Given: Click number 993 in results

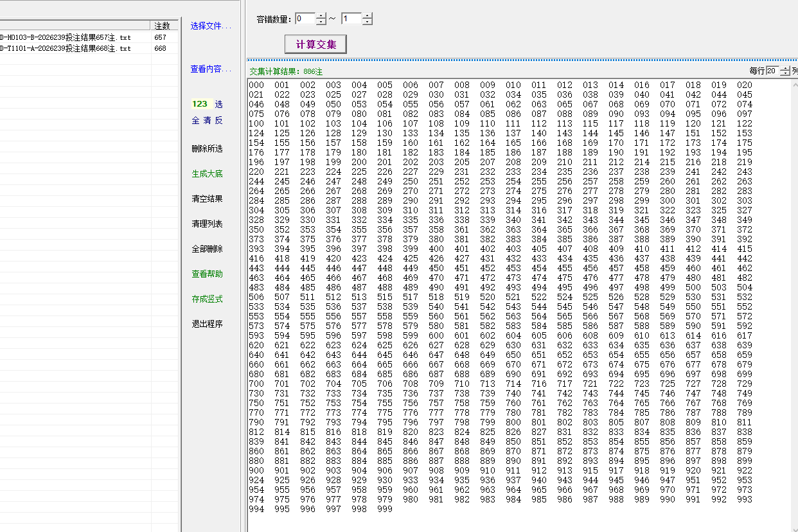Looking at the screenshot, I should (x=745, y=499).
